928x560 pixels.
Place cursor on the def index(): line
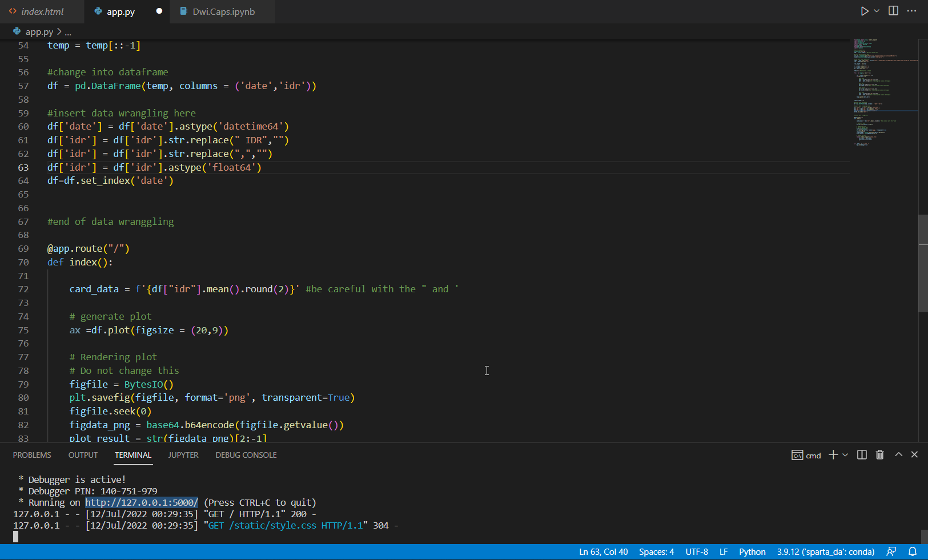click(80, 262)
